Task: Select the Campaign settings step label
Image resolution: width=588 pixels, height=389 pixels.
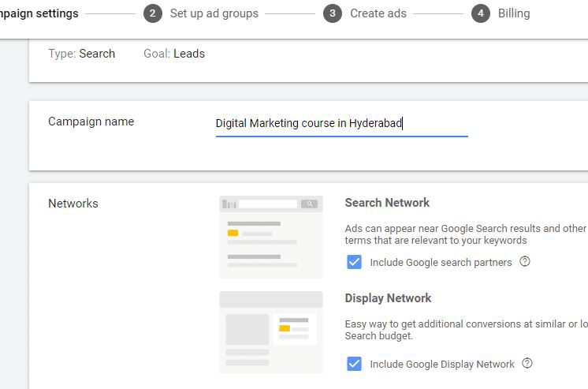Action: tap(39, 13)
